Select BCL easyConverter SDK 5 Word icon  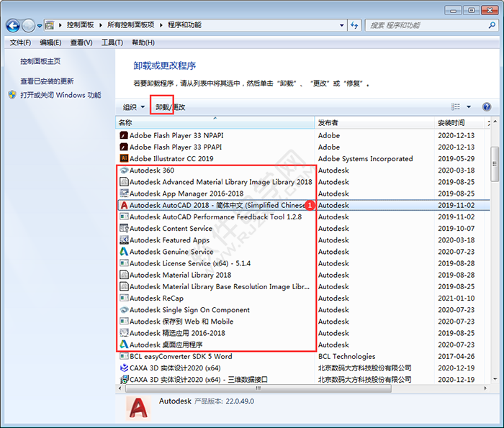coord(124,356)
